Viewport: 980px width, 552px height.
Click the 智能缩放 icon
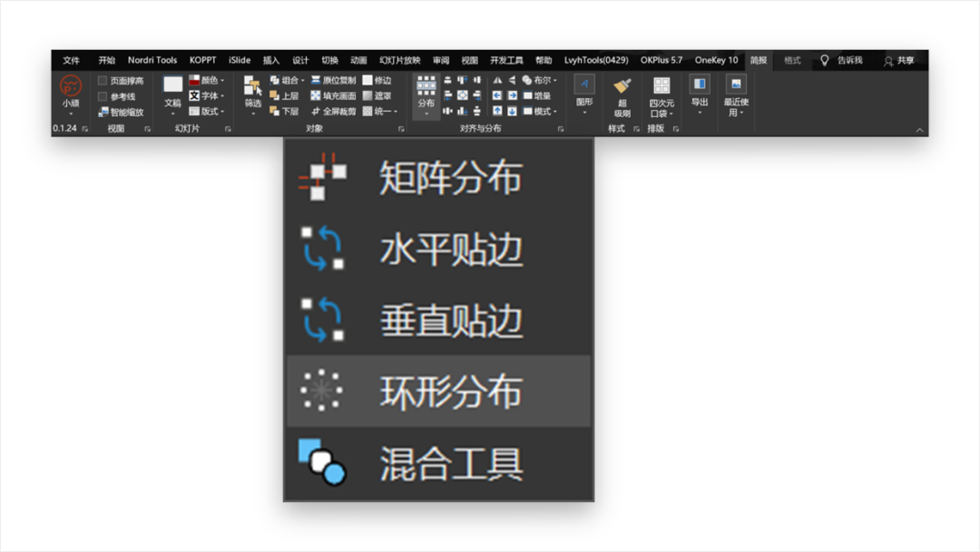coord(103,112)
